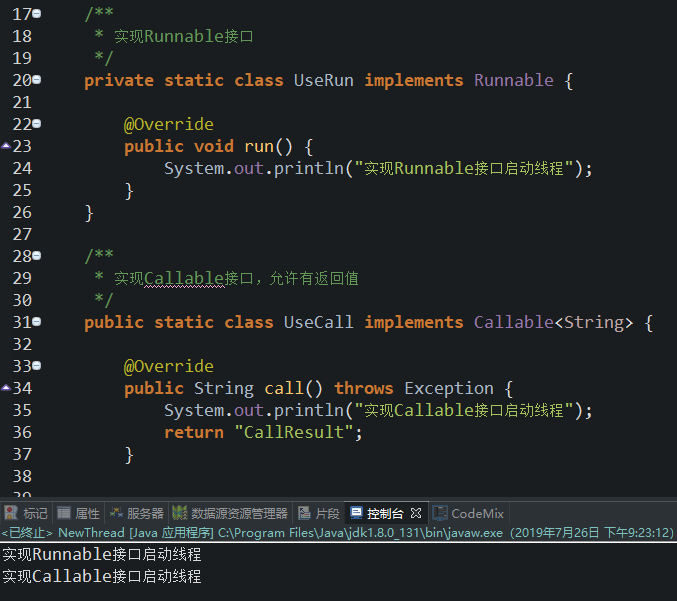Click the underlined Callable word in comment

[184, 278]
